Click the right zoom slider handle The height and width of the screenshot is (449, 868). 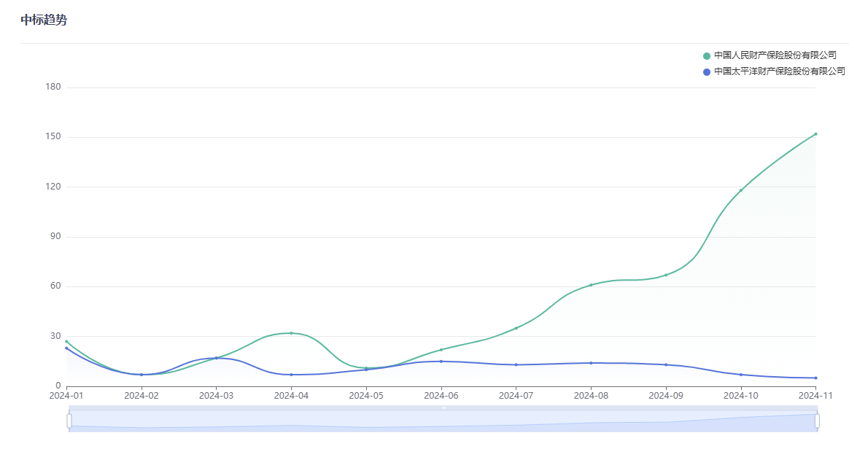tap(817, 421)
